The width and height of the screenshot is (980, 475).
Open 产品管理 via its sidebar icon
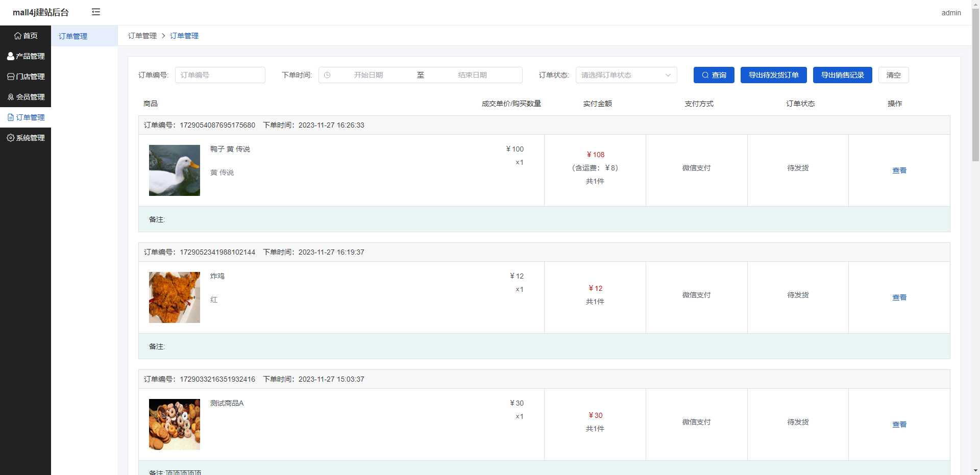pyautogui.click(x=10, y=56)
